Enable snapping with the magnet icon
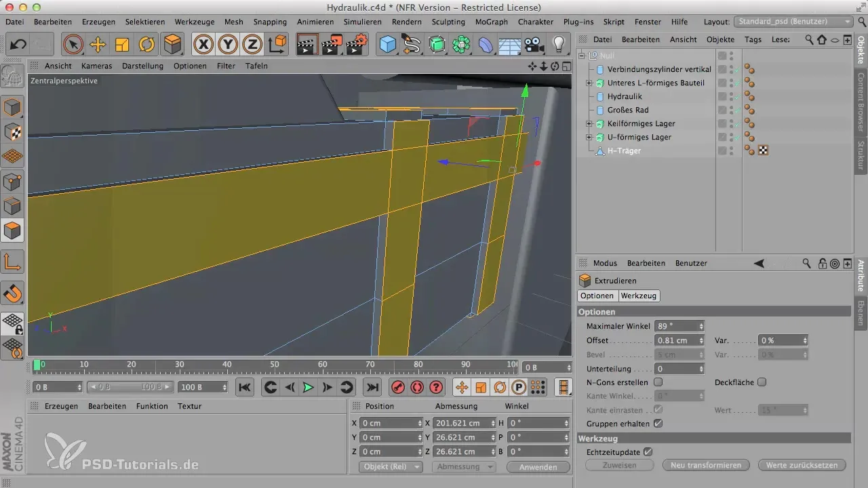The height and width of the screenshot is (488, 868). 13,294
